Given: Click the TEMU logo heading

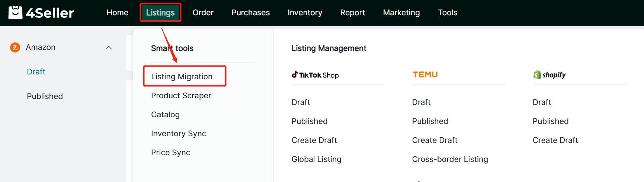Looking at the screenshot, I should (x=425, y=74).
